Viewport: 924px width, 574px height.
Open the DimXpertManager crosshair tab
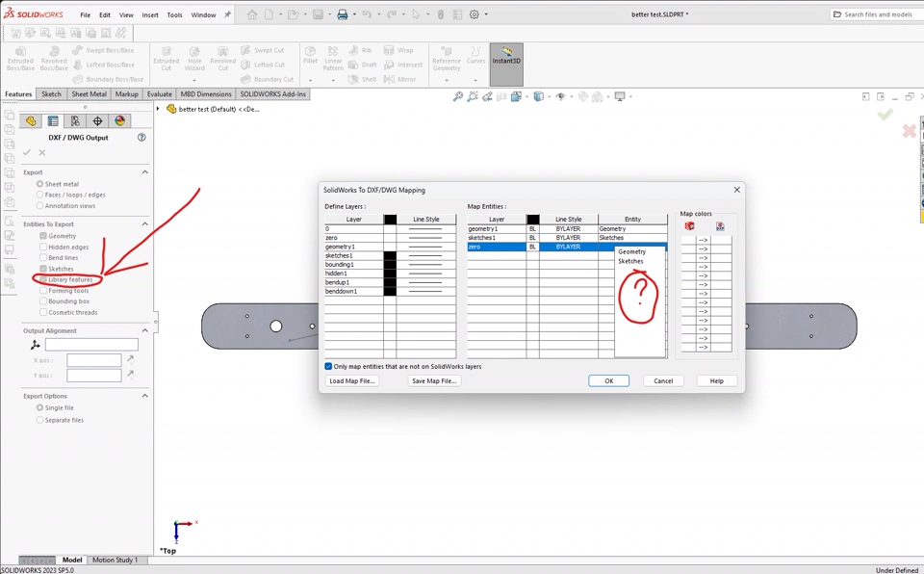(x=98, y=121)
